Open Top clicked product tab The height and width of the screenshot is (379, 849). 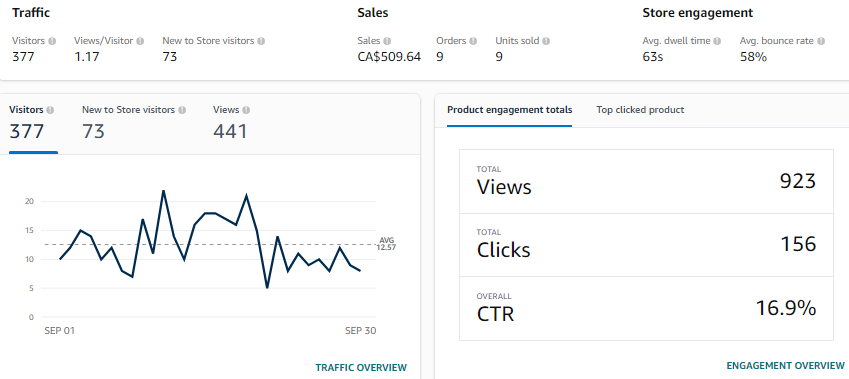[x=640, y=110]
